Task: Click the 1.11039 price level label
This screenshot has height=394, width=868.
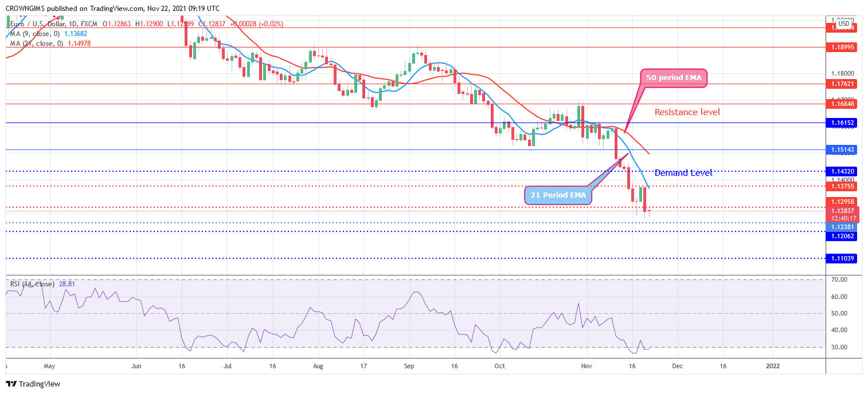Action: tap(841, 259)
